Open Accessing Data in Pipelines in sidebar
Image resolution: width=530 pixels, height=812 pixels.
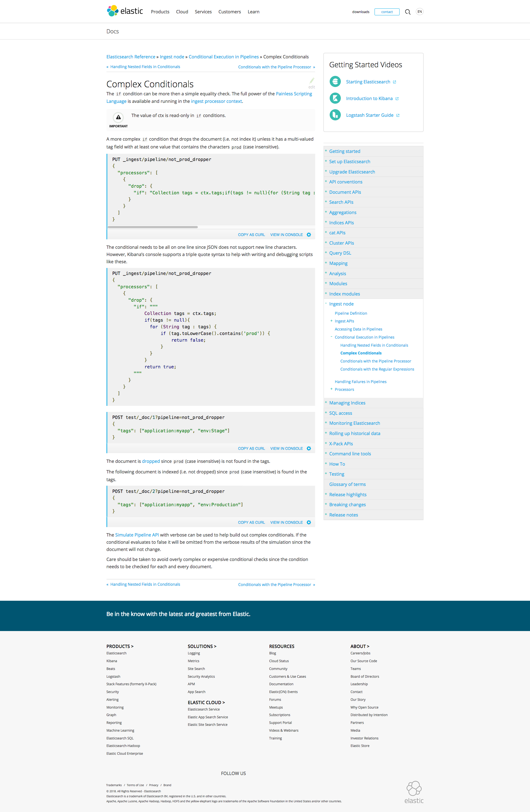click(358, 329)
